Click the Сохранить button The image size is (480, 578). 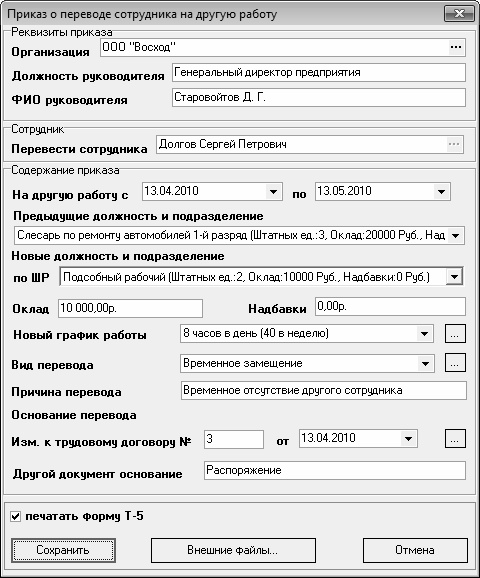(x=63, y=550)
